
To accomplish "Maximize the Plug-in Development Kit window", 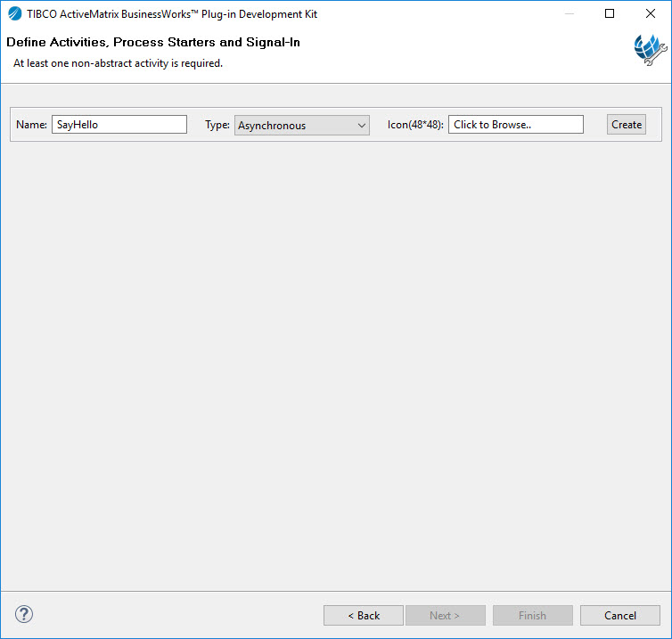I will coord(610,13).
